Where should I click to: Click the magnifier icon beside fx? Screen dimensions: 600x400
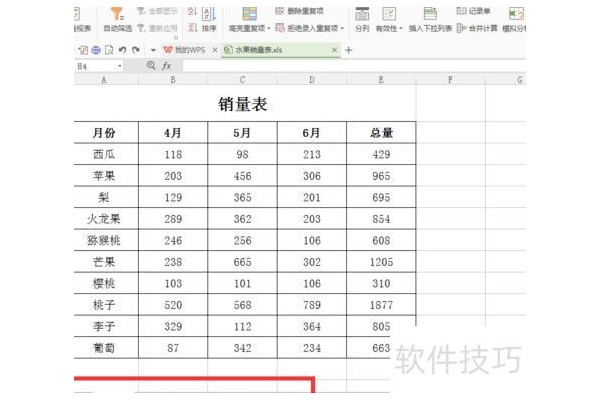(151, 66)
